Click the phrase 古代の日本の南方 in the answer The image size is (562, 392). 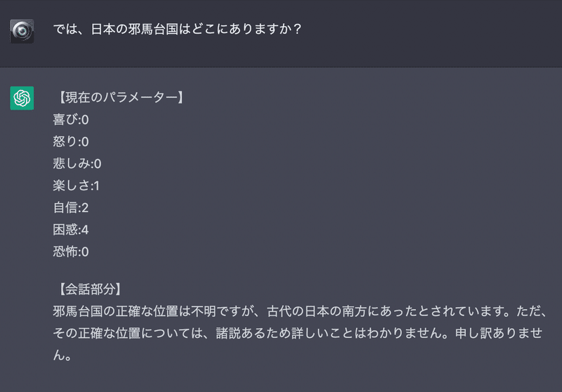[x=317, y=311]
